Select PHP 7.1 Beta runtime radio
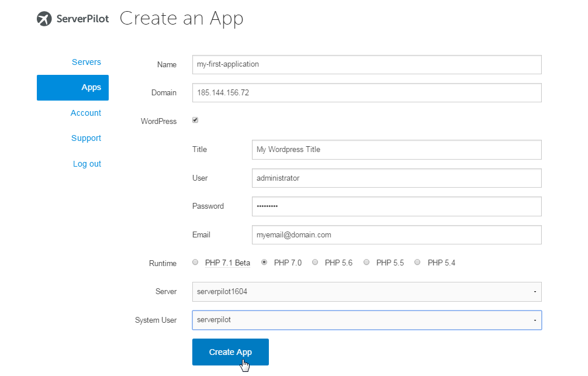The height and width of the screenshot is (376, 588). point(195,263)
